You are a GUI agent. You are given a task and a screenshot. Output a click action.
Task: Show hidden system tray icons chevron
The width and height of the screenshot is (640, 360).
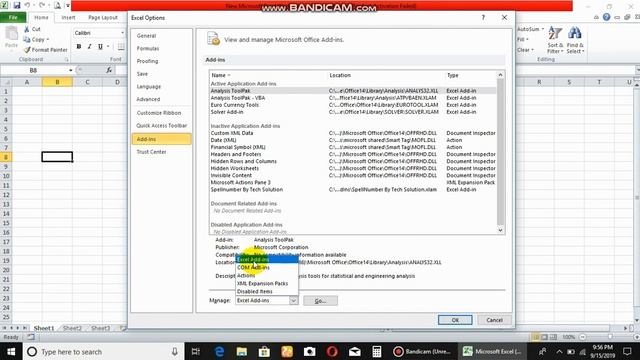click(559, 351)
